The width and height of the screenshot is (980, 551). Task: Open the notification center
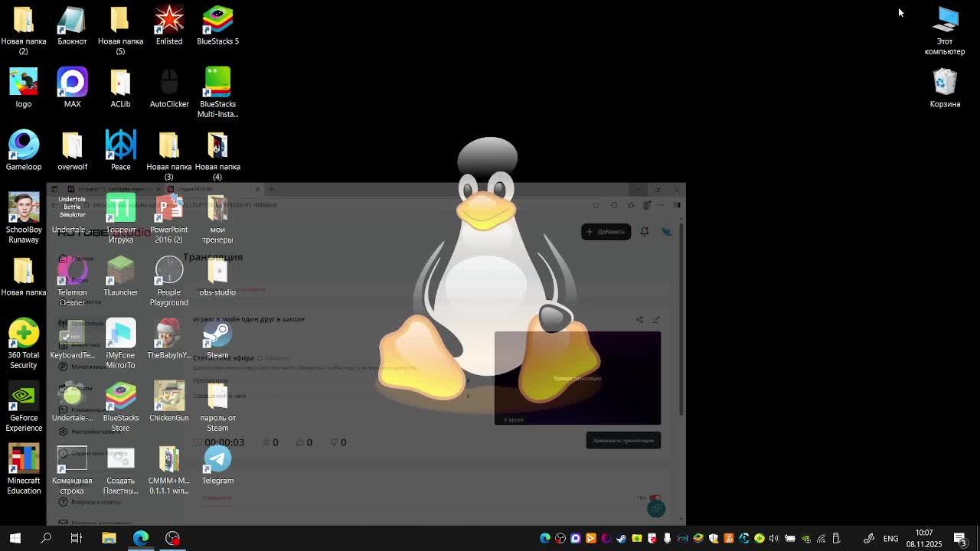[960, 538]
